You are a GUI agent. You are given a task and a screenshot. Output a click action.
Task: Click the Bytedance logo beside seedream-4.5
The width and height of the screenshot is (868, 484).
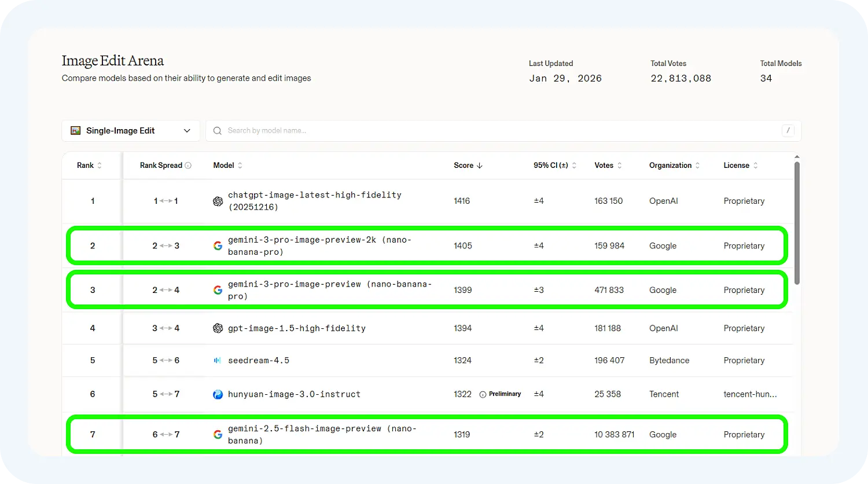(218, 361)
